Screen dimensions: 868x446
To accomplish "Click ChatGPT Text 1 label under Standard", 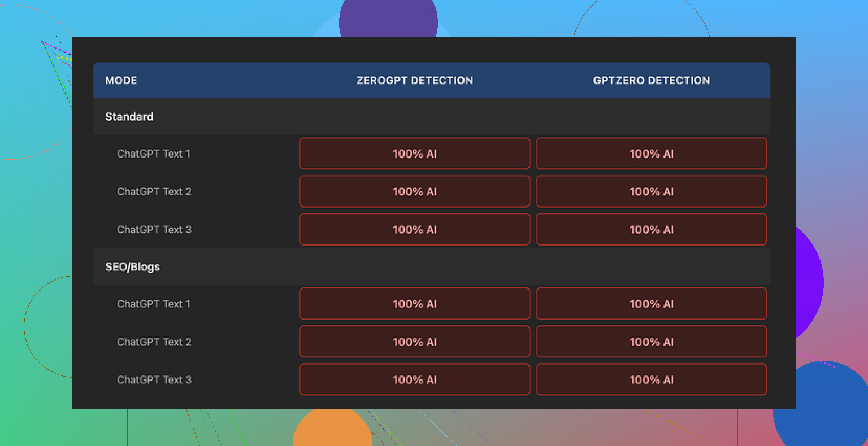I will [x=154, y=154].
